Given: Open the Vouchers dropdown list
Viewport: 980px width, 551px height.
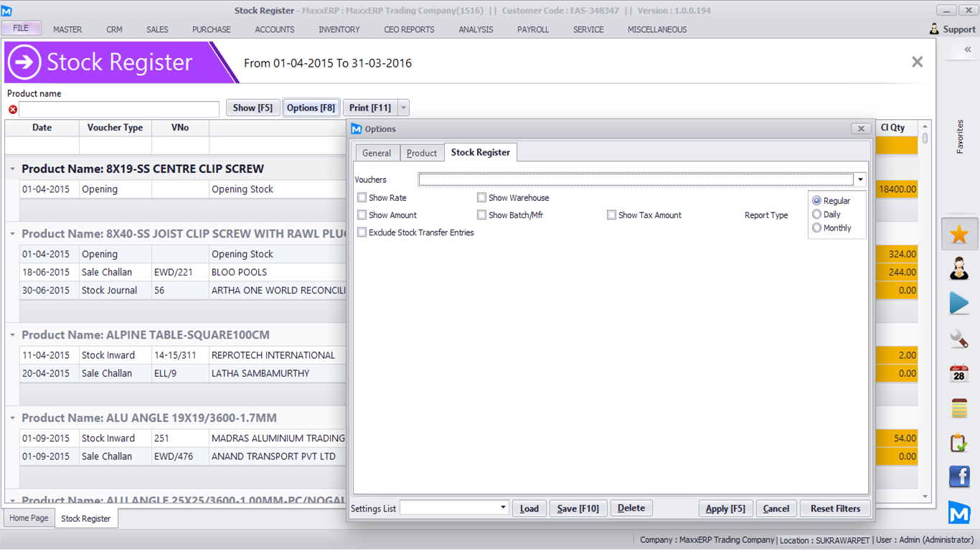Looking at the screenshot, I should point(859,180).
